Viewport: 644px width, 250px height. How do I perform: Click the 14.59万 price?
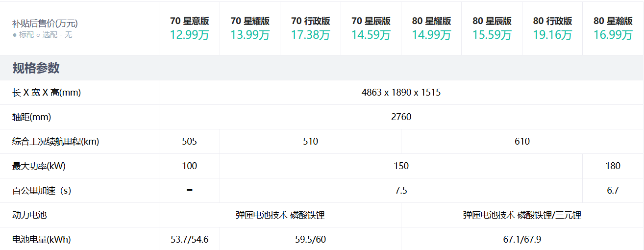click(x=371, y=35)
